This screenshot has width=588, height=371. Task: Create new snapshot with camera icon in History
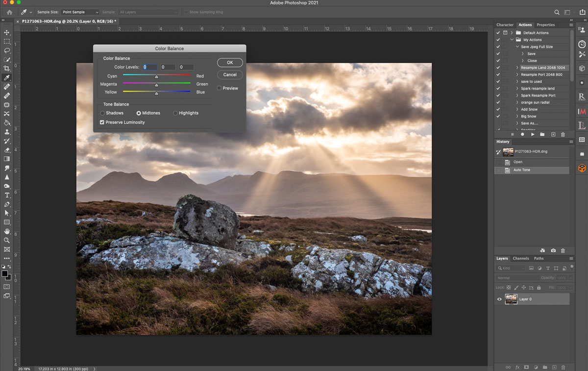553,250
